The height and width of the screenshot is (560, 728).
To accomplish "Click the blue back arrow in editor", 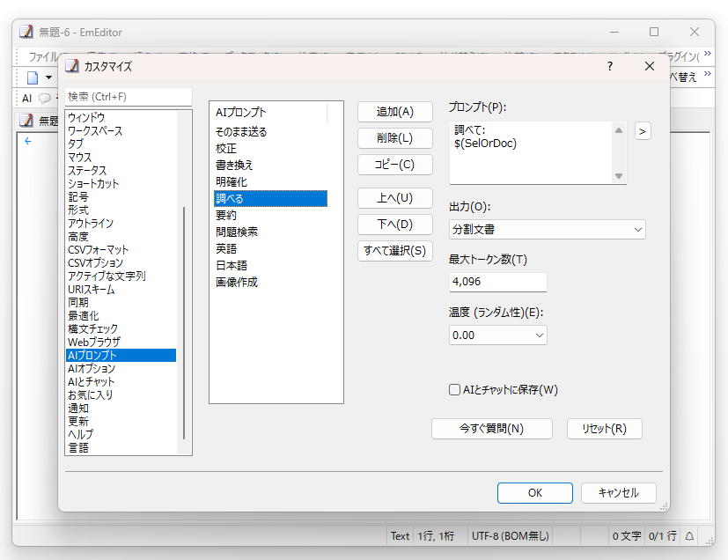I will coord(28,141).
